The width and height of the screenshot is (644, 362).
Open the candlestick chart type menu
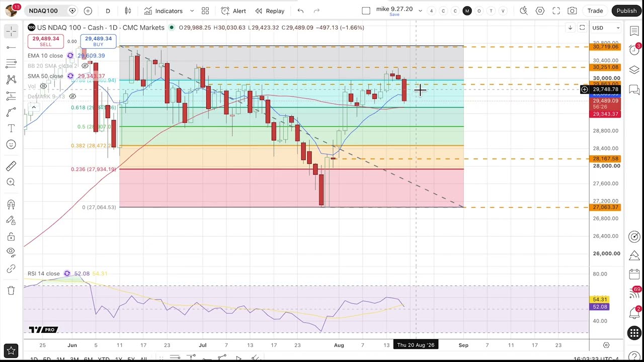[x=128, y=11]
